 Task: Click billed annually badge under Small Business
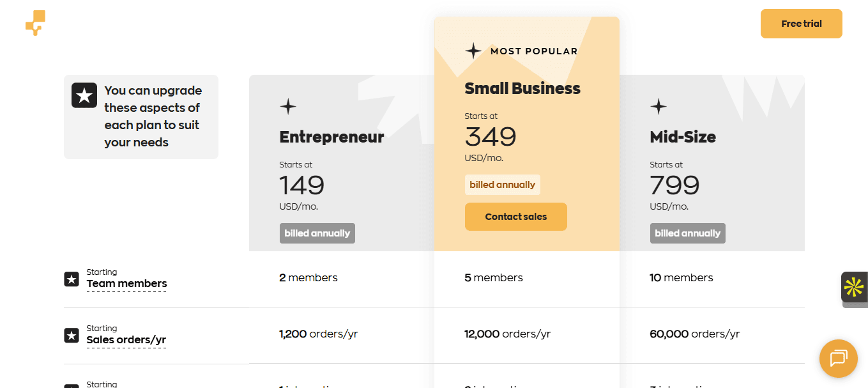pos(502,185)
